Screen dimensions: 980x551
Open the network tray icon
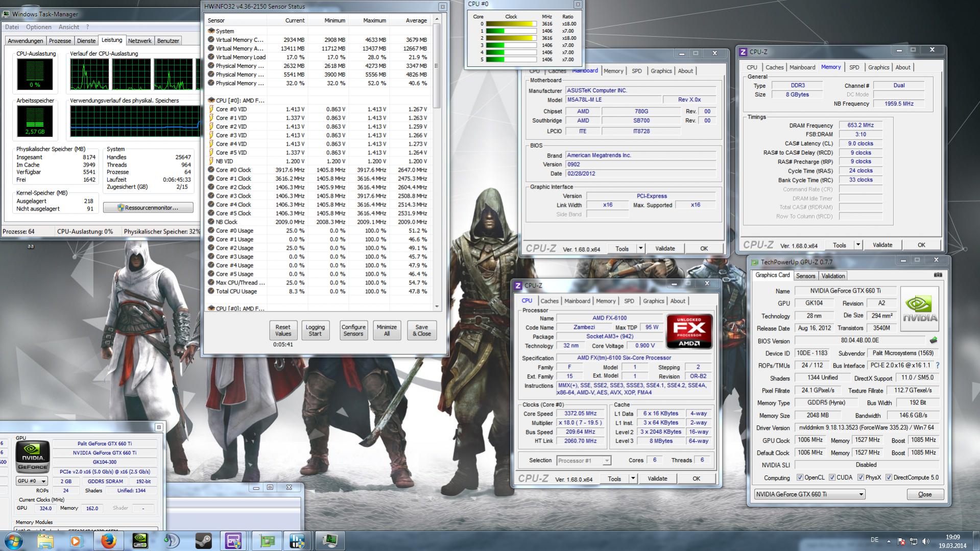coord(914,541)
